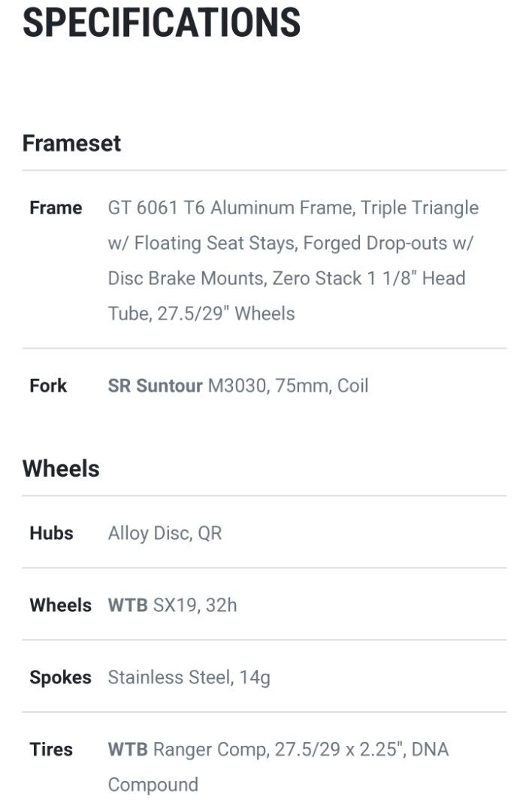Click the Frame spec label
Image resolution: width=529 pixels, height=812 pixels.
tap(56, 208)
